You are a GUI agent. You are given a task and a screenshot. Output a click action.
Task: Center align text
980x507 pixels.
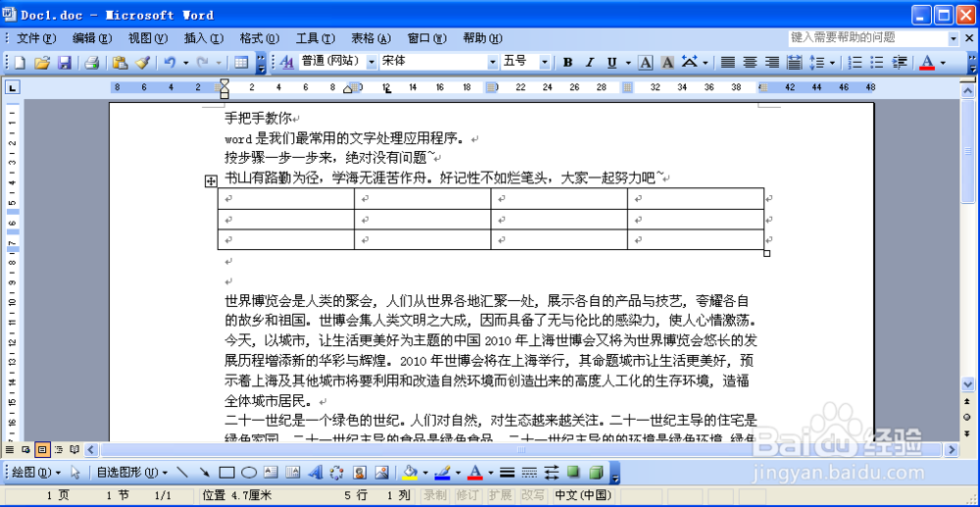point(750,63)
